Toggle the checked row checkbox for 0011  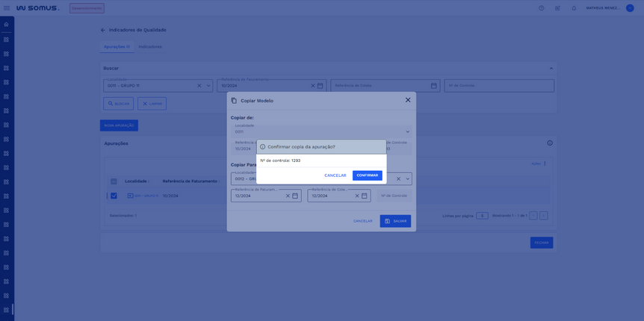point(114,196)
